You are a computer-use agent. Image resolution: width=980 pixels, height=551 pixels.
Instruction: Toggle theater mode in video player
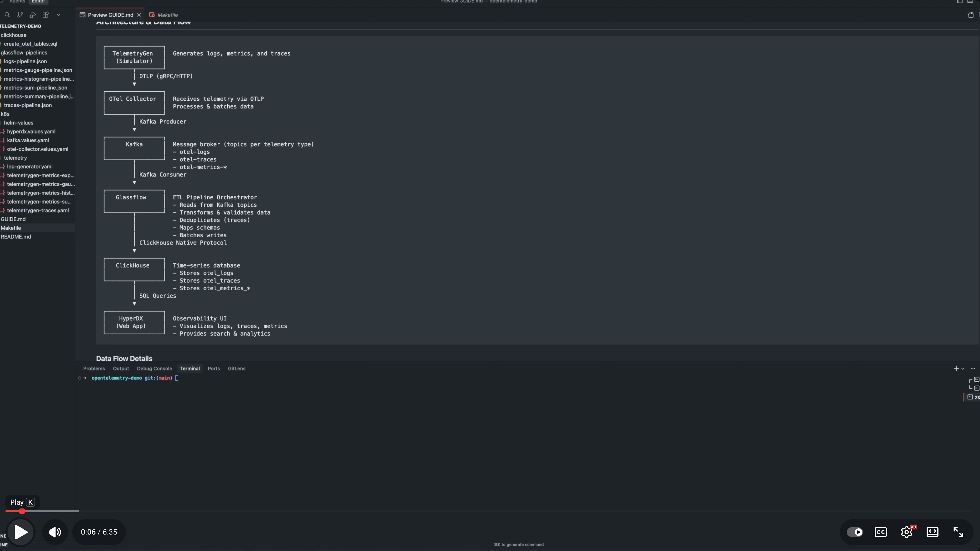(933, 532)
